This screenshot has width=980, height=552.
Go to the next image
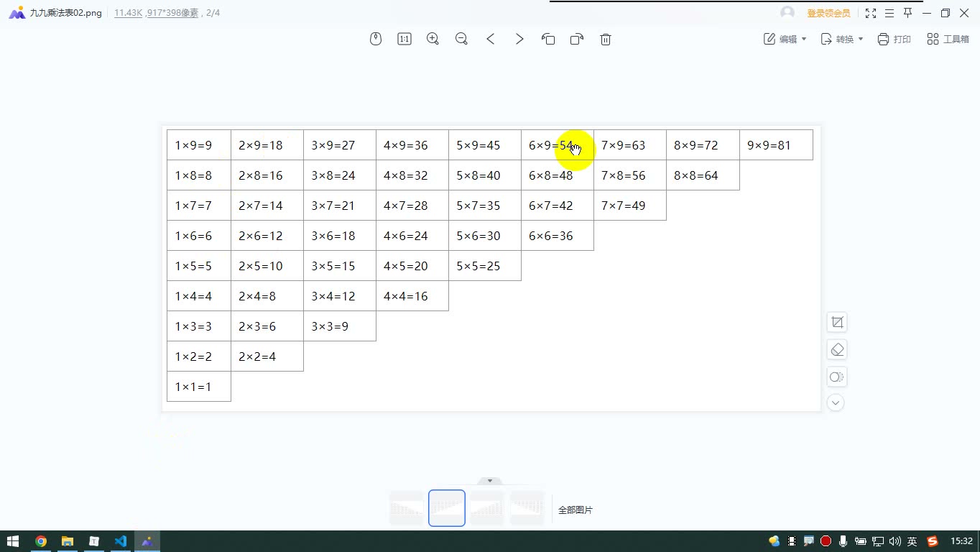(x=519, y=39)
